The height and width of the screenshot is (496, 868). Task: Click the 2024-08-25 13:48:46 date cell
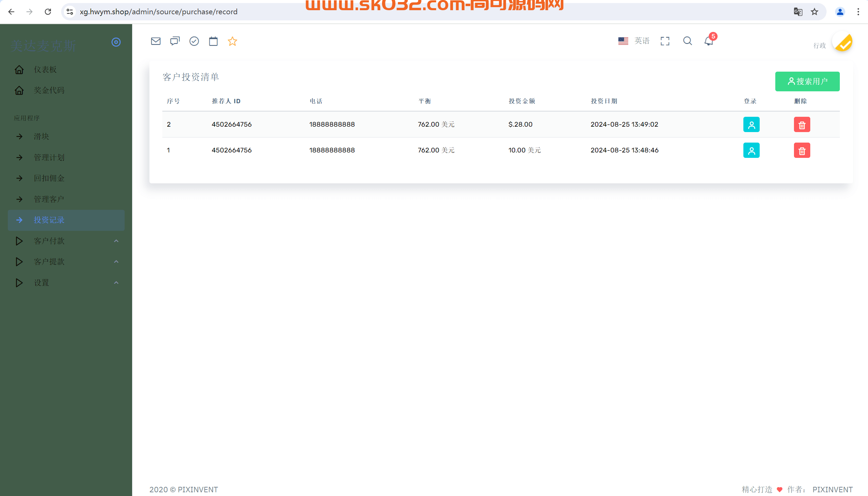coord(625,150)
